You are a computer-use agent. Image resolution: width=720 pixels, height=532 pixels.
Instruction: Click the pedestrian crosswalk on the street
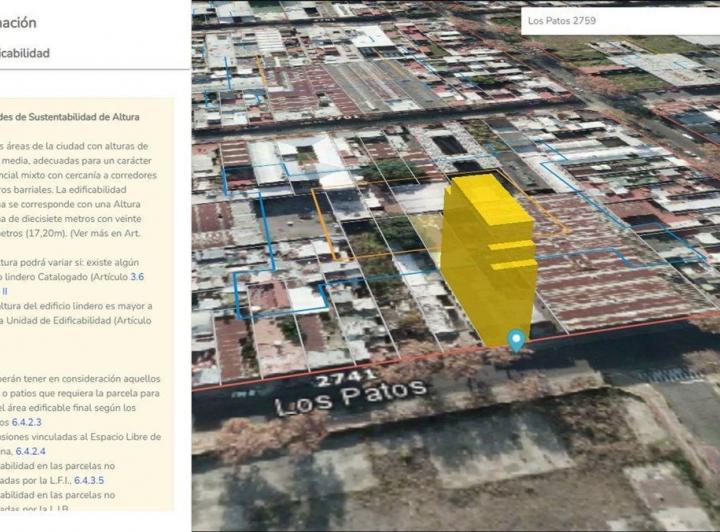[670, 374]
